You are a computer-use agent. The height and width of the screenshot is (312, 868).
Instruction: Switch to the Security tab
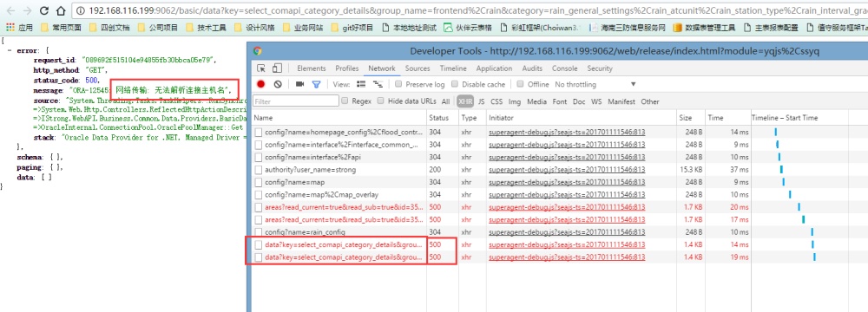tap(600, 68)
